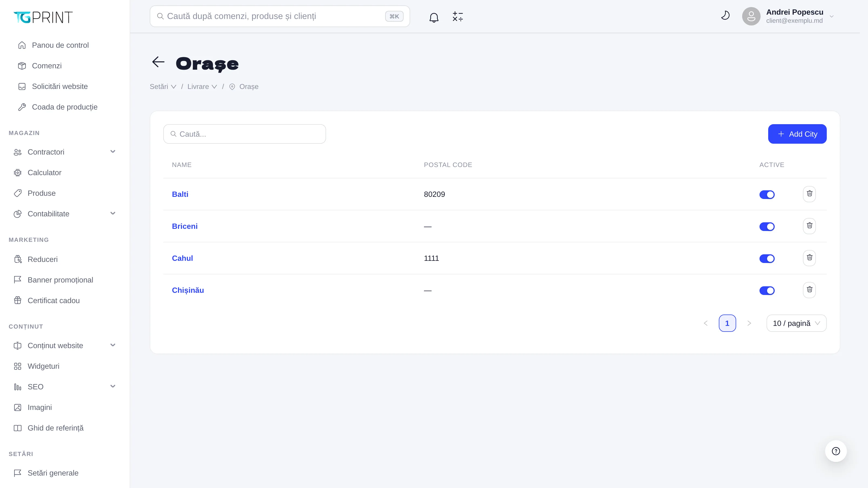Switch to dark mode with moon icon
This screenshot has height=488, width=868.
(725, 15)
